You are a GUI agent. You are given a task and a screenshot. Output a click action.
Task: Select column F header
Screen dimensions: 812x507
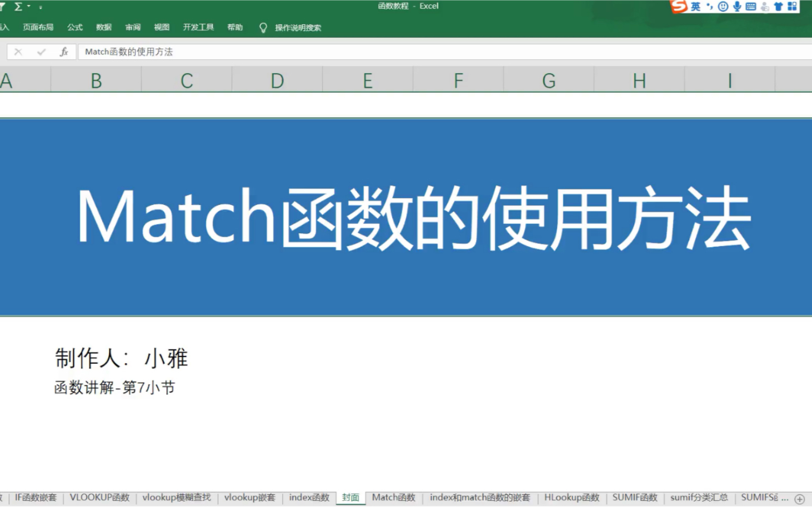[x=458, y=81]
